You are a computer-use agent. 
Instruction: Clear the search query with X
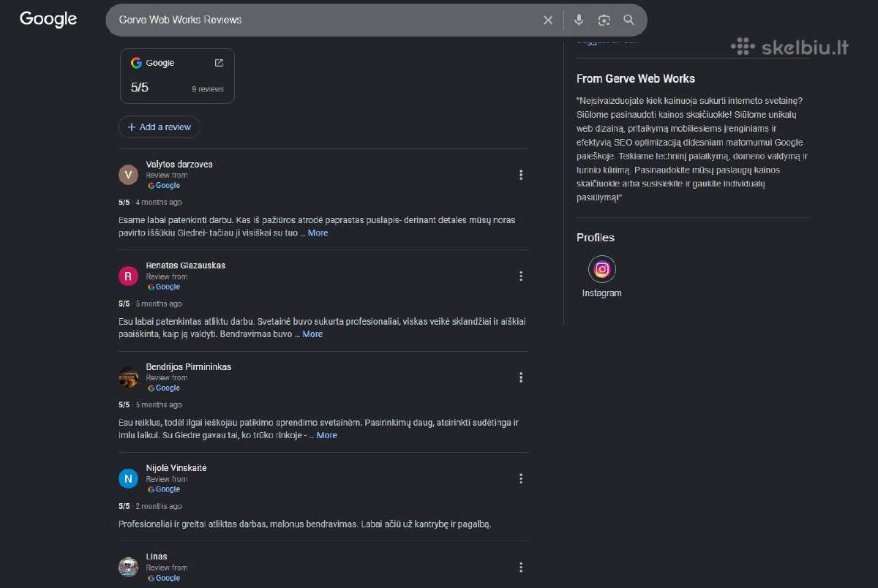tap(548, 20)
